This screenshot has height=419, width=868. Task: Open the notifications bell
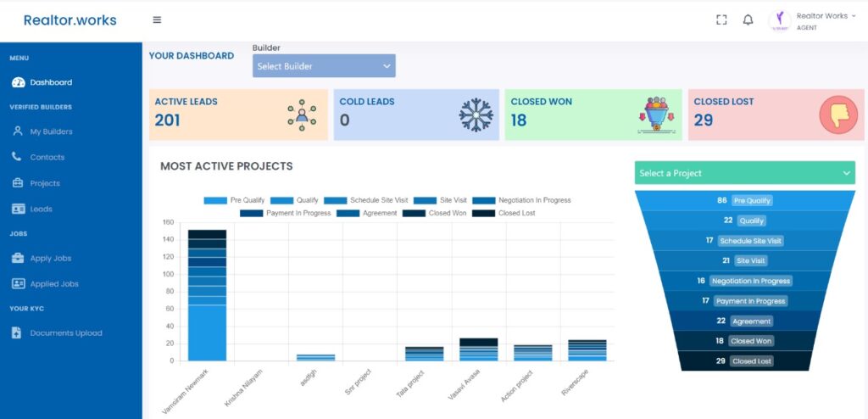click(748, 20)
